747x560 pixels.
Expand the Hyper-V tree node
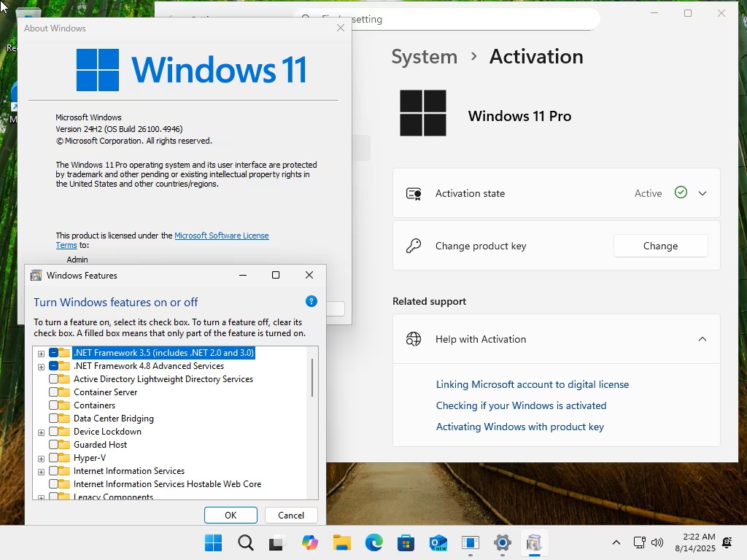(41, 459)
